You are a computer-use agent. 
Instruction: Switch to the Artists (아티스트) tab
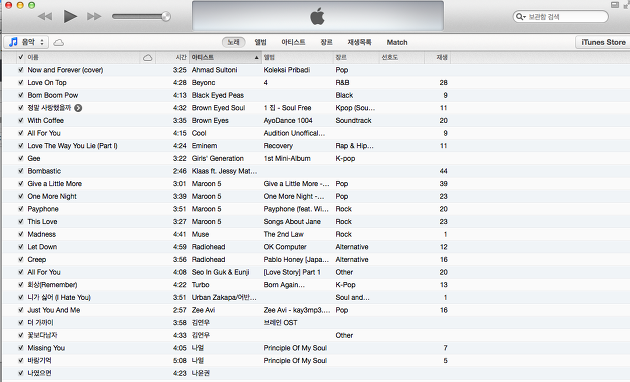point(293,42)
